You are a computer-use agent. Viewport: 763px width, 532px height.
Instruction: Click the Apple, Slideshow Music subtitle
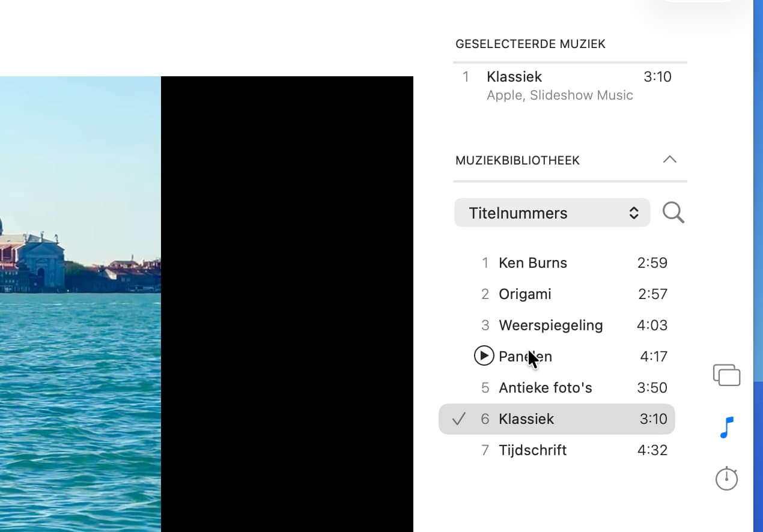point(560,95)
